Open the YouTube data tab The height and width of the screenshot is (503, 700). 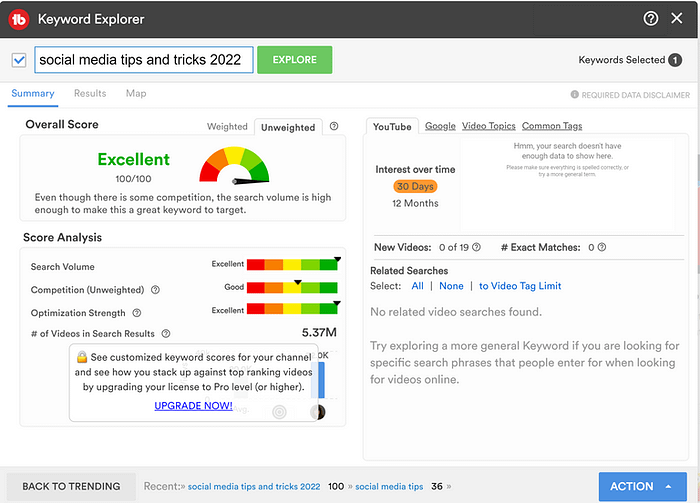(392, 127)
